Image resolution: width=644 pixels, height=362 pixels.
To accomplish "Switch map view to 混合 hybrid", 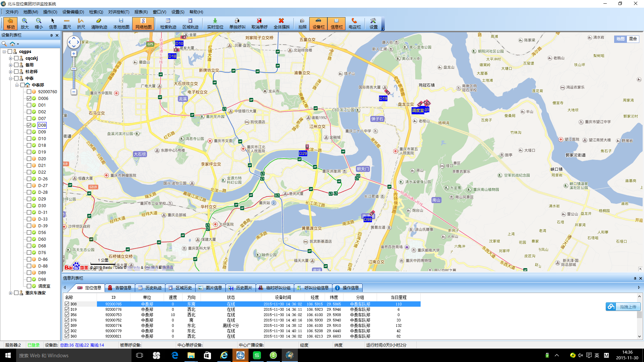I will 633,39.
